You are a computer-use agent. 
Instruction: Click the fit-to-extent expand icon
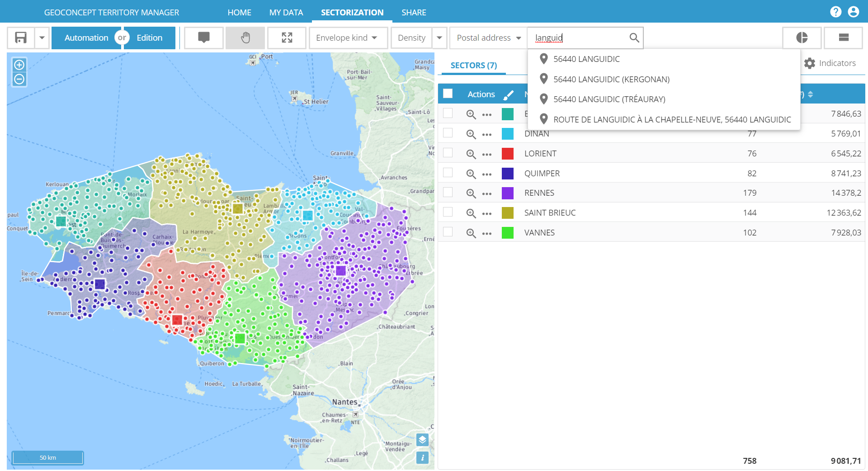(287, 38)
